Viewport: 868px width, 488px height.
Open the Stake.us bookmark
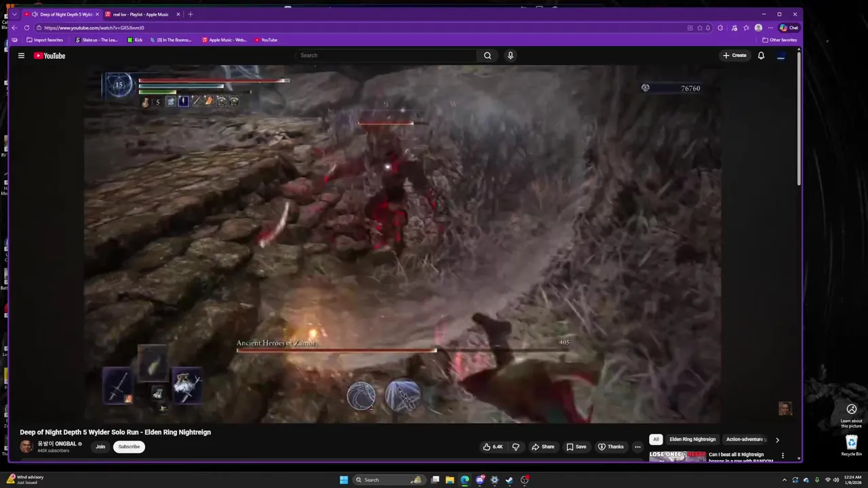96,40
